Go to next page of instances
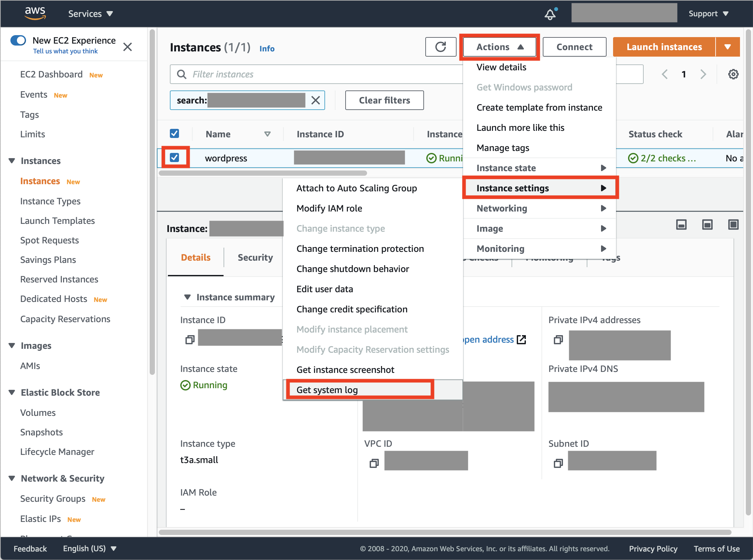 [x=703, y=74]
